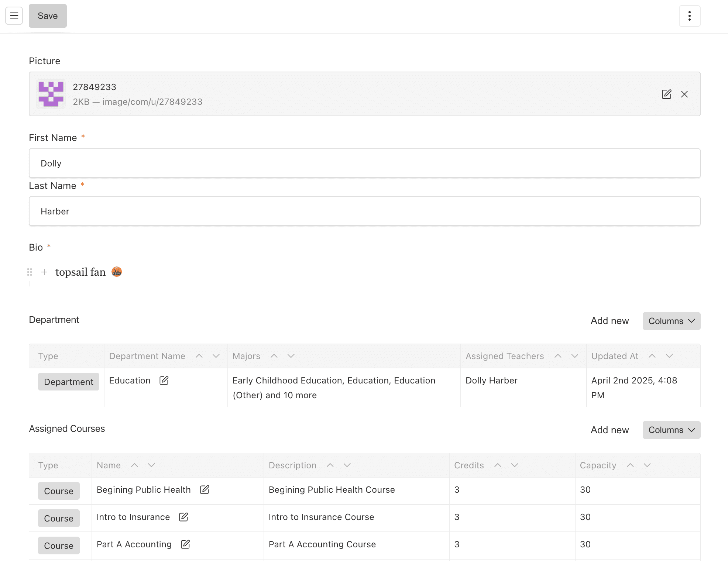Viewport: 728px width, 561px height.
Task: Remove the picture 27849233
Action: tap(684, 94)
